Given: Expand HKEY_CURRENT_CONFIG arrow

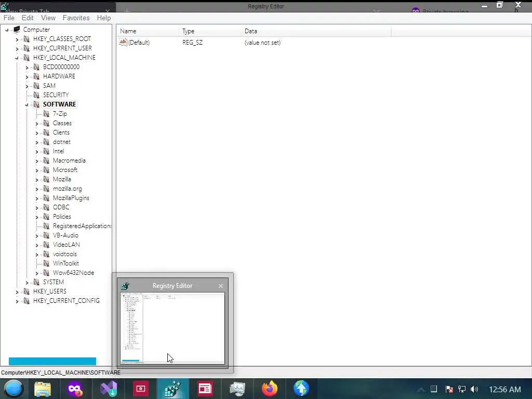Looking at the screenshot, I should 17,301.
